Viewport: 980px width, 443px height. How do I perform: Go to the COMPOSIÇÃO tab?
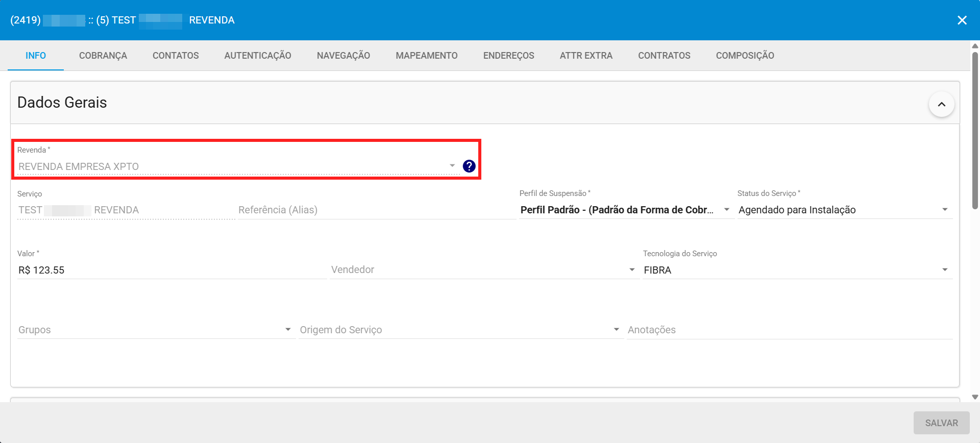coord(745,56)
